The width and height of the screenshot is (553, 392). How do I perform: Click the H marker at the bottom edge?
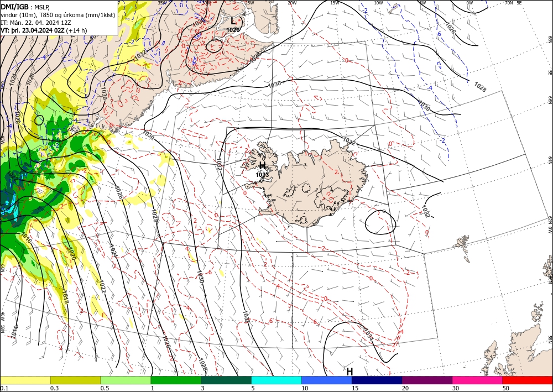click(349, 372)
